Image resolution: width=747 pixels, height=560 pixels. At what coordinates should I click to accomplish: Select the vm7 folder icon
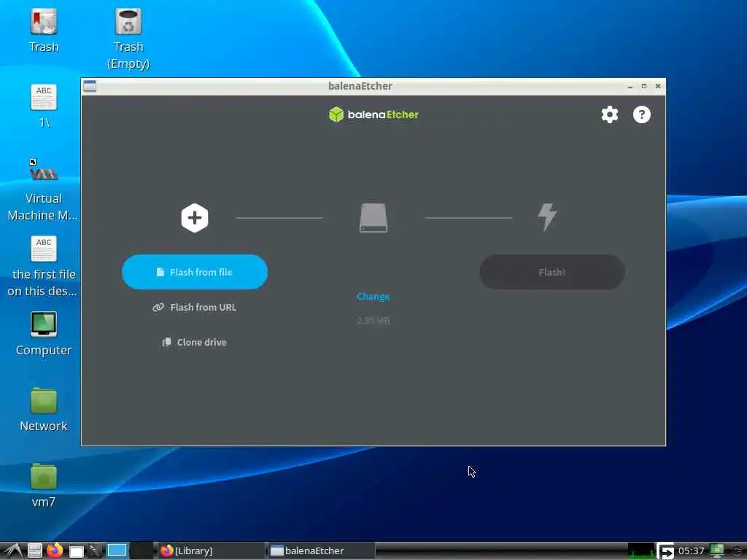pyautogui.click(x=43, y=485)
